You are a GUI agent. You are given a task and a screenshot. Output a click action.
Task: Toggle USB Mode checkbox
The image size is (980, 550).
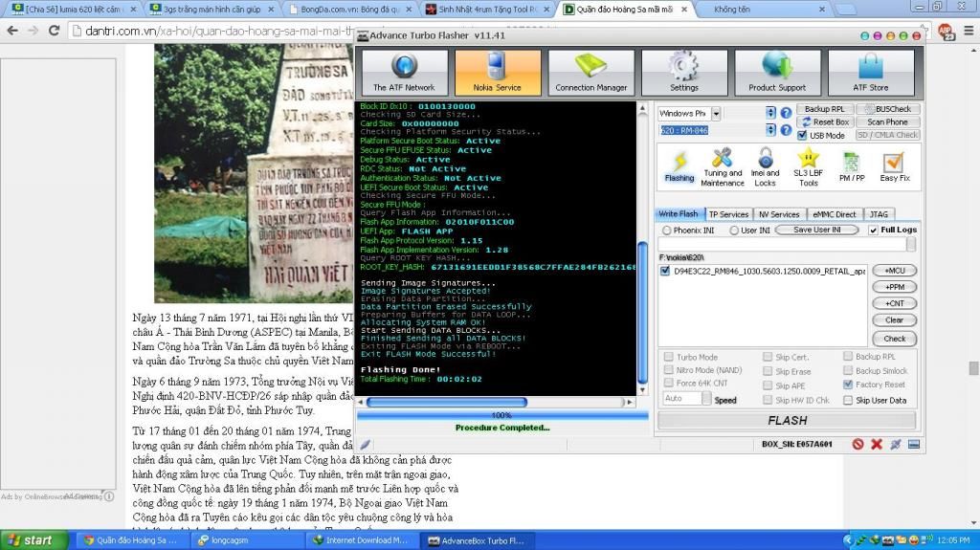802,135
